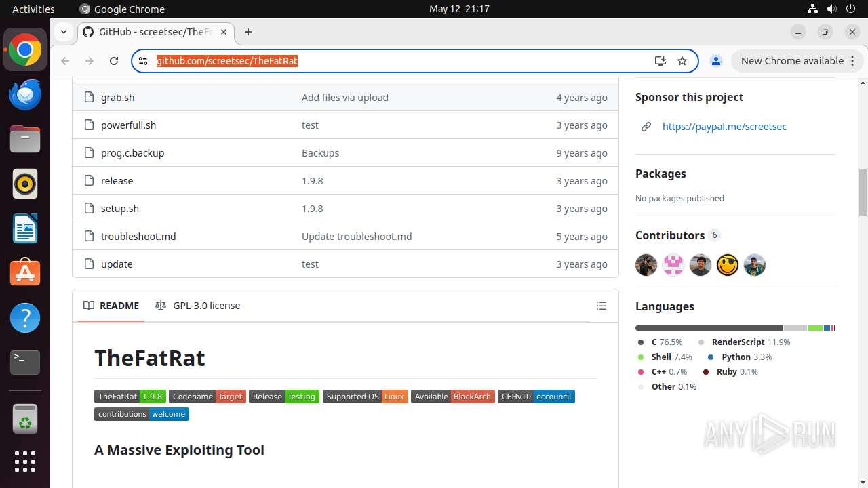The height and width of the screenshot is (488, 868).
Task: Open the RenderScript 11.9% language link
Action: (744, 342)
